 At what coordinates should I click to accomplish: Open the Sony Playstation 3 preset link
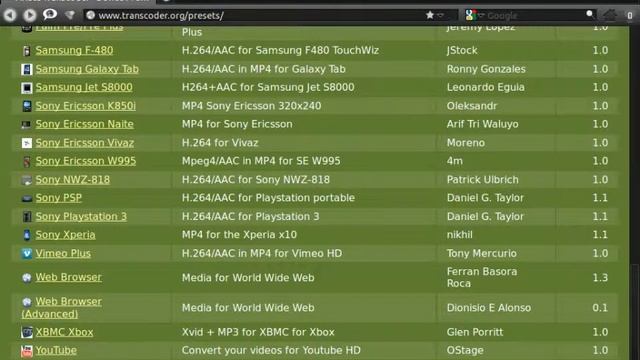click(81, 216)
